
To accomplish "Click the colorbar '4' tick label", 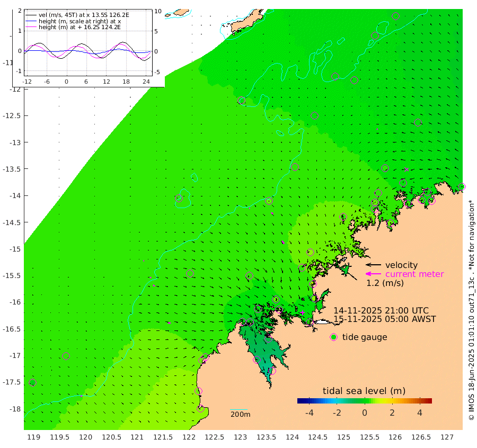I will (x=420, y=413).
